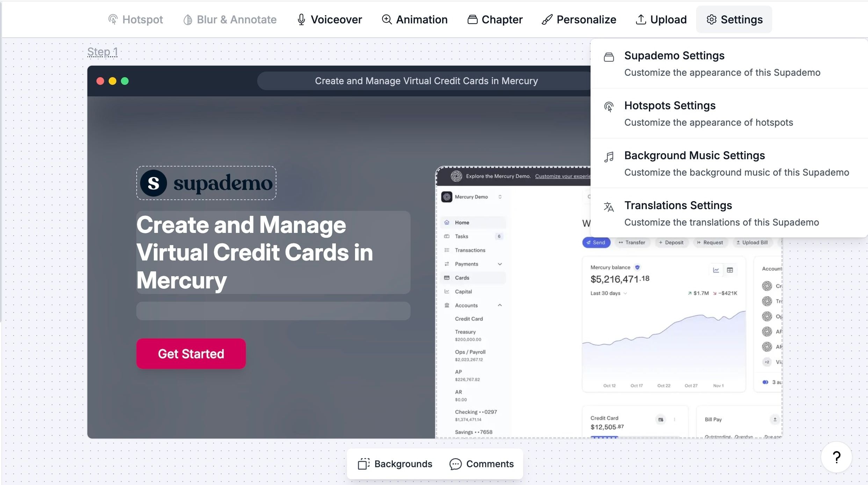This screenshot has height=485, width=868.
Task: Click the Hotspot tool icon
Action: [x=113, y=20]
